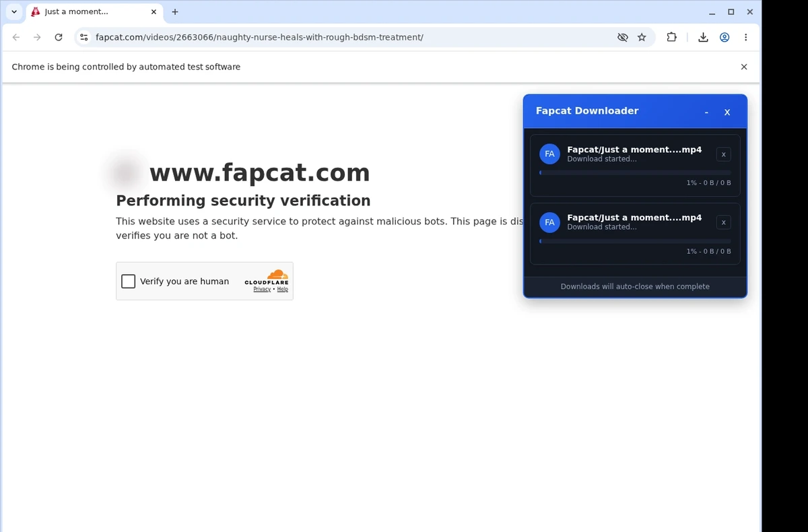Click the 'This website uses a security service' paragraph
Screen dimensions: 808x532
[320, 228]
